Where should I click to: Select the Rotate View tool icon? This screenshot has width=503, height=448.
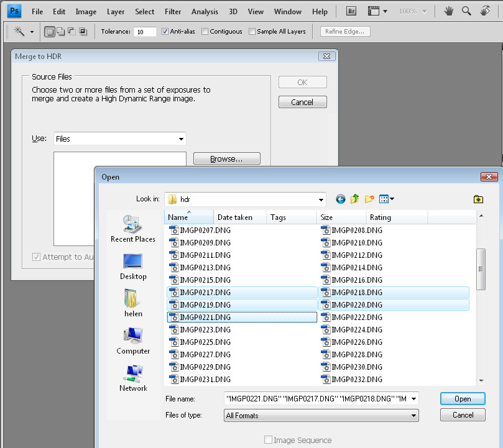click(485, 11)
